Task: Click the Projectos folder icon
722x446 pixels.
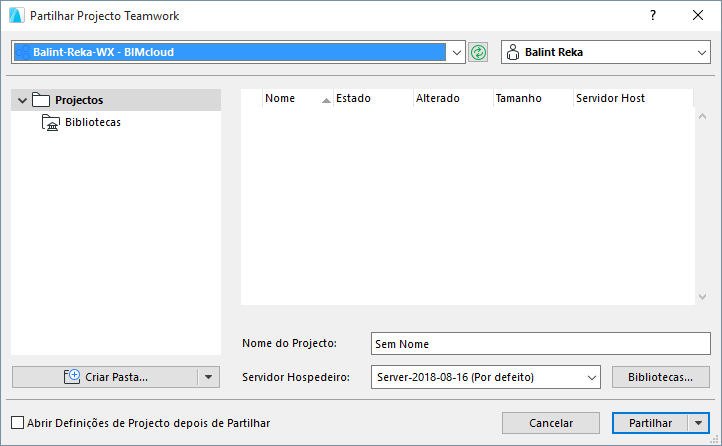Action: click(x=41, y=100)
